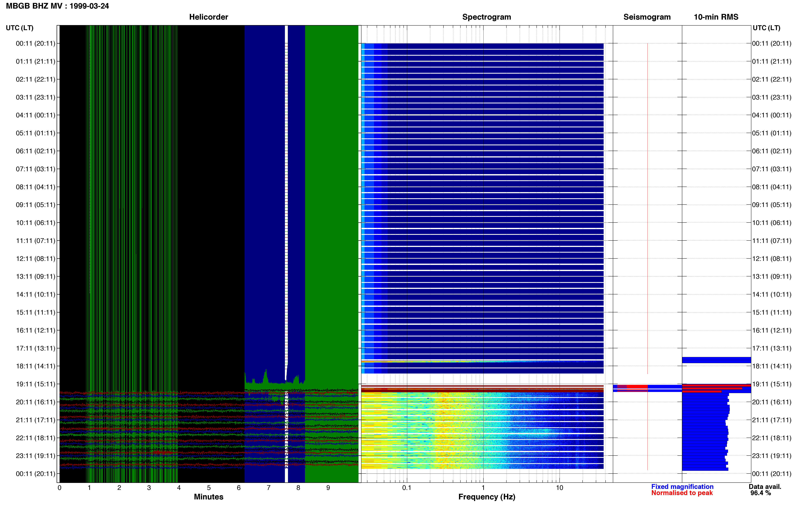Click the blue Fixed magnification legend text
This screenshot has height=508, width=812.
pos(682,487)
